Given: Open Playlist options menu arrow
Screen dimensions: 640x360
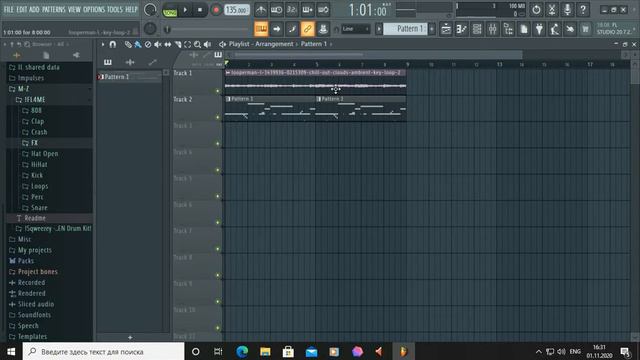Looking at the screenshot, I should pyautogui.click(x=103, y=44).
